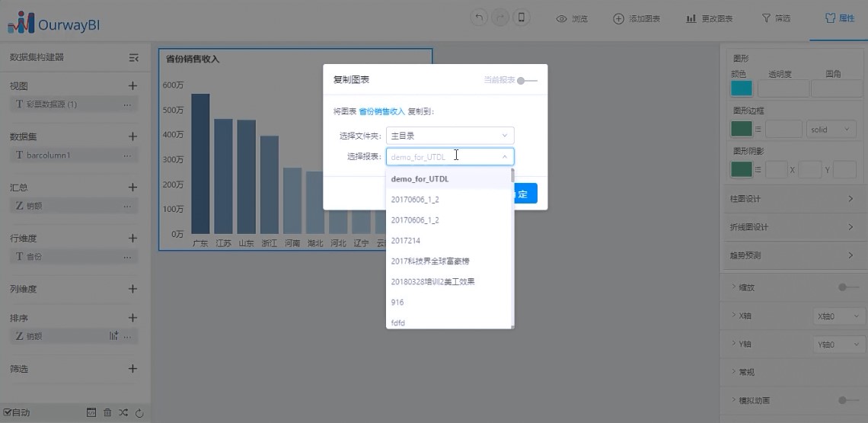Screen dimensions: 868x423
Task: Switch to the 属性 tab
Action: (x=839, y=18)
